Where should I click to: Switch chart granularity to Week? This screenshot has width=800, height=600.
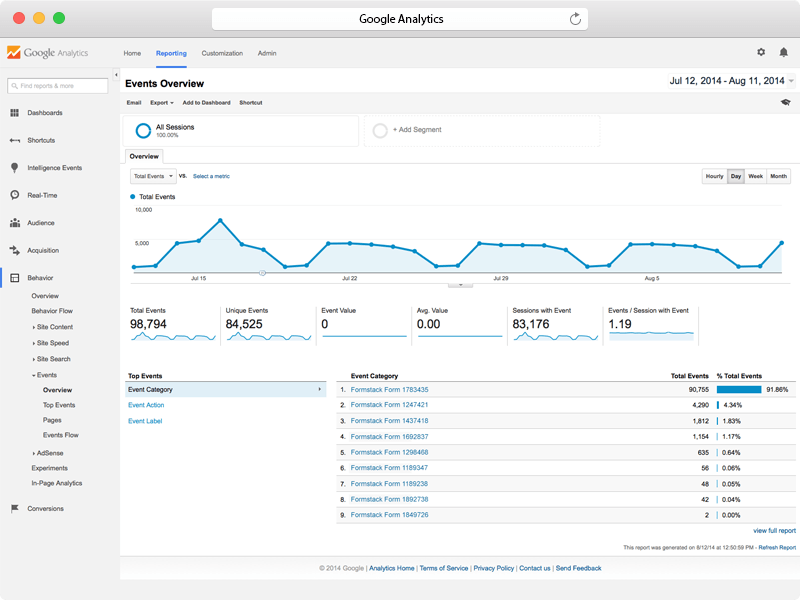click(x=756, y=176)
